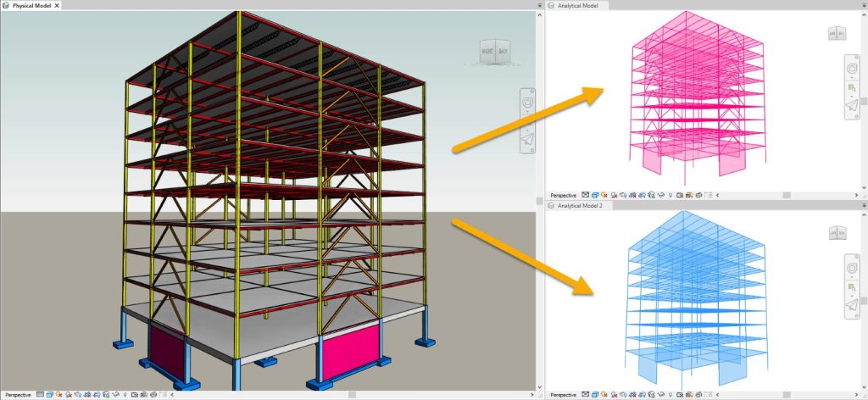868x400 pixels.
Task: Toggle Crop View in Physical Model view bar
Action: (x=87, y=394)
